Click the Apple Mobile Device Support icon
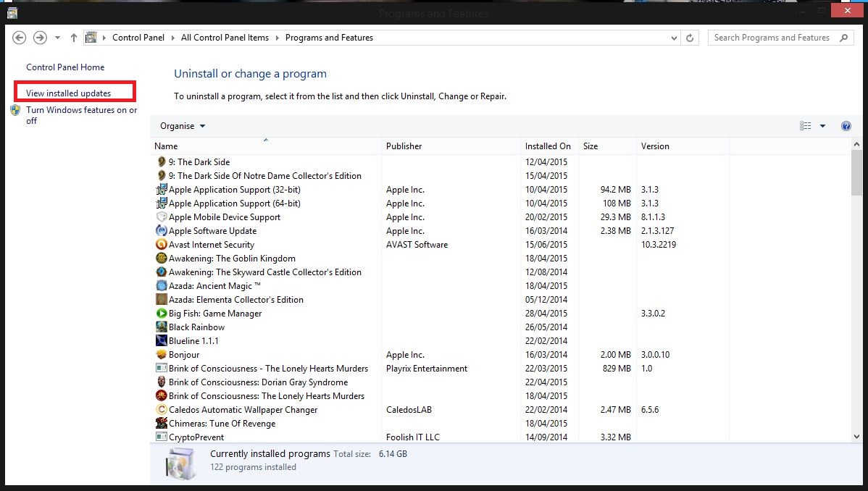The image size is (868, 491). [x=161, y=217]
